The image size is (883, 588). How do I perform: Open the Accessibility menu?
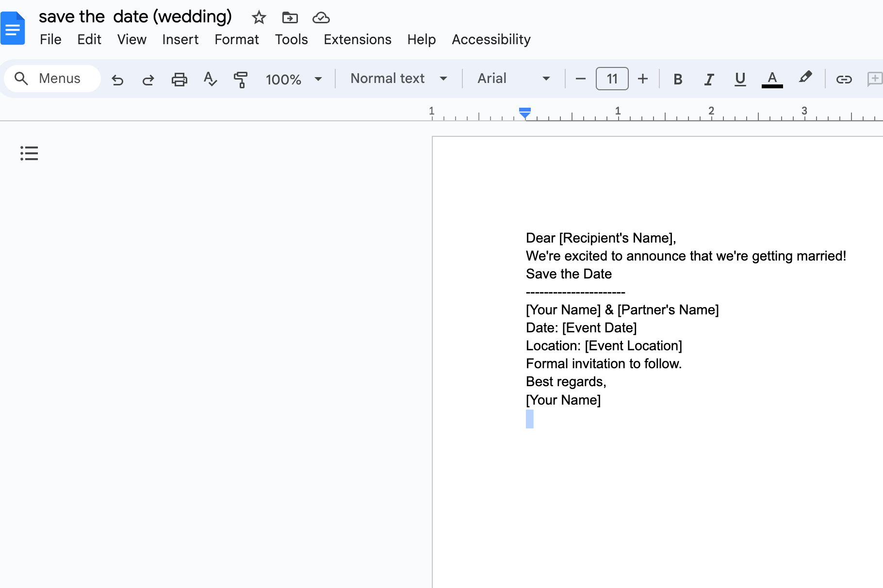click(491, 39)
